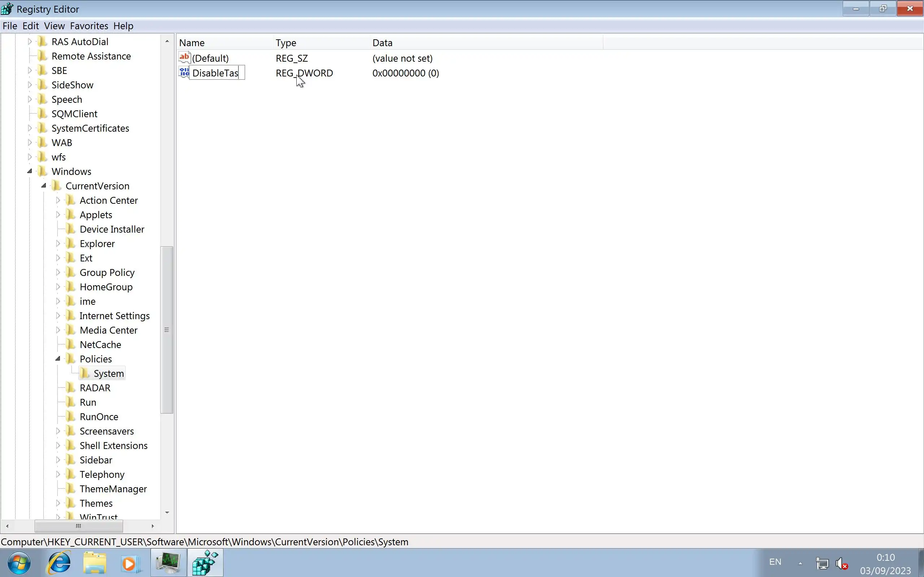This screenshot has height=577, width=924.
Task: Click the Type column header
Action: [x=286, y=43]
